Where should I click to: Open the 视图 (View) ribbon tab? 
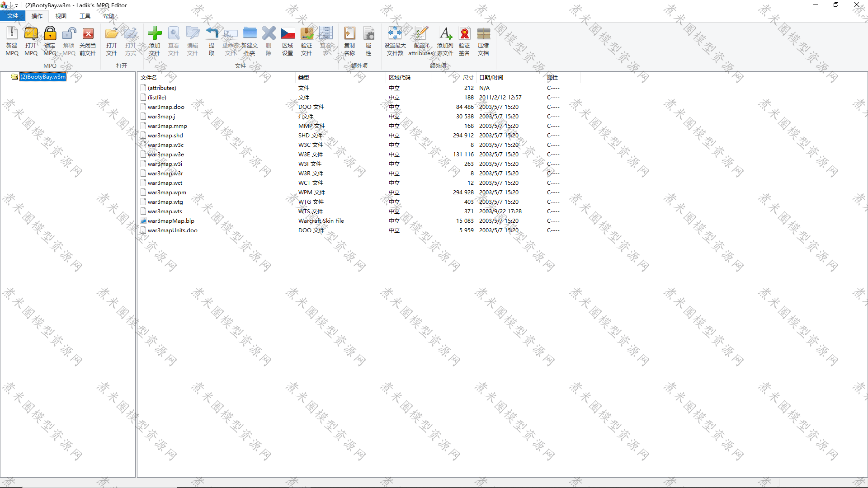tap(61, 16)
